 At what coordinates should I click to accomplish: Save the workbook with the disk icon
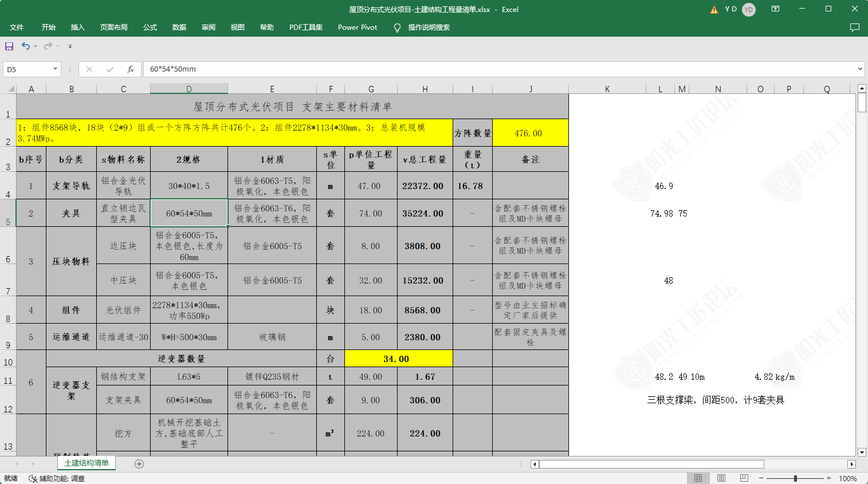(9, 46)
